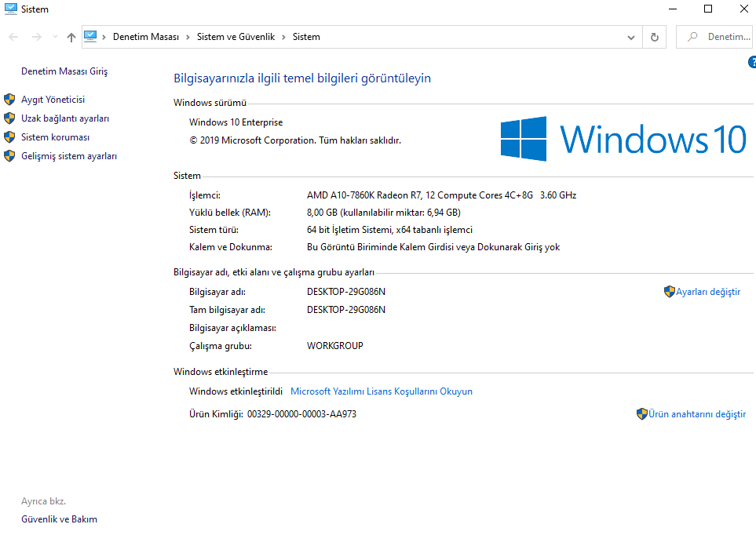Go to Denetim Masası Giriş

pyautogui.click(x=64, y=71)
